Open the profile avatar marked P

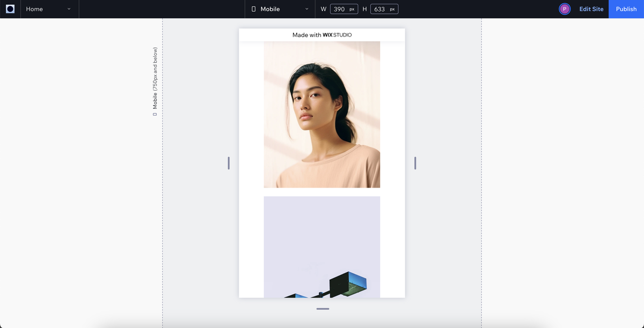(x=564, y=9)
